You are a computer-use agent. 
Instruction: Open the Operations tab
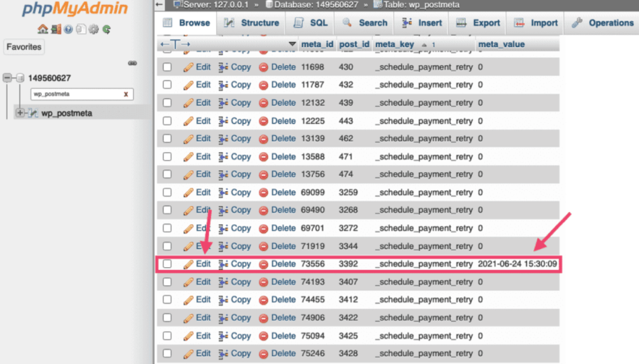602,23
